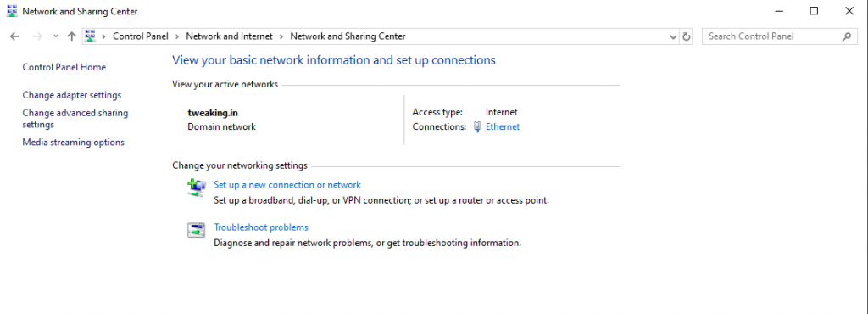Click the address bar network icon
Image resolution: width=868 pixels, height=314 pixels.
(90, 36)
